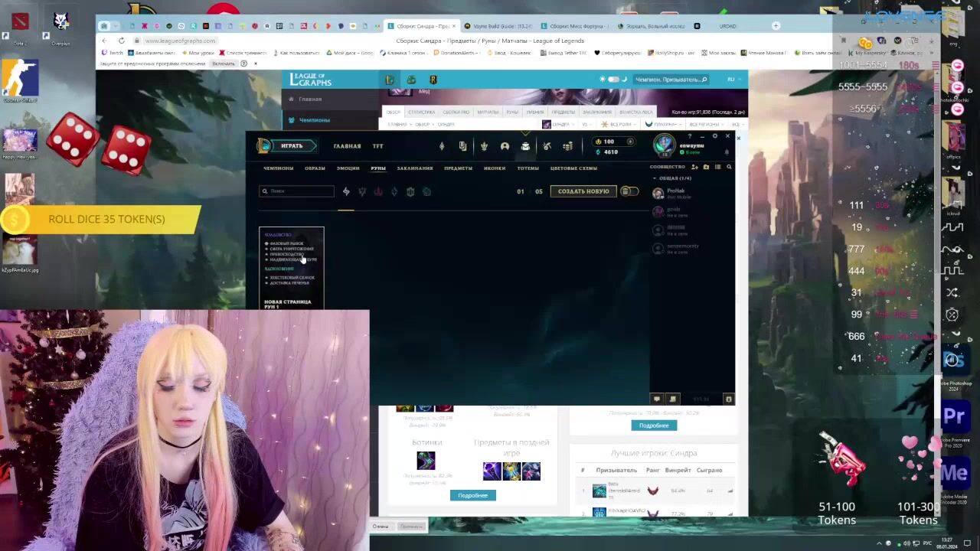Open the store coins icon

pyautogui.click(x=567, y=146)
